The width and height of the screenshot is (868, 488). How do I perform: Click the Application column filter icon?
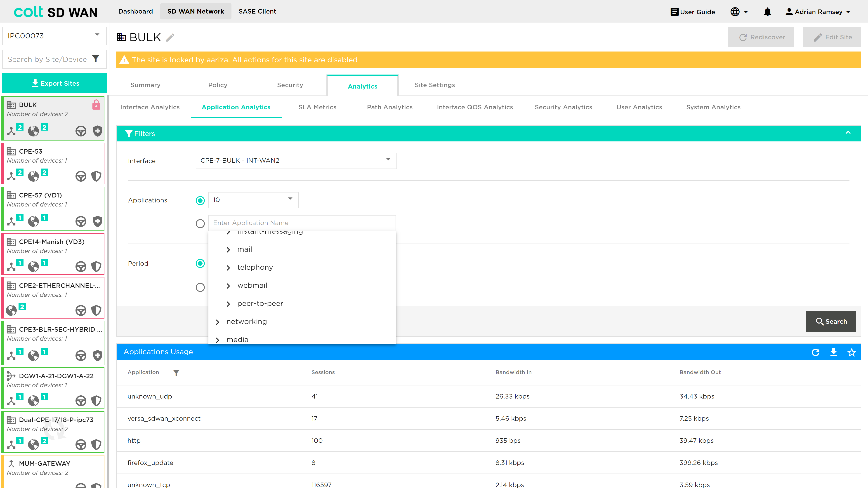tap(176, 373)
